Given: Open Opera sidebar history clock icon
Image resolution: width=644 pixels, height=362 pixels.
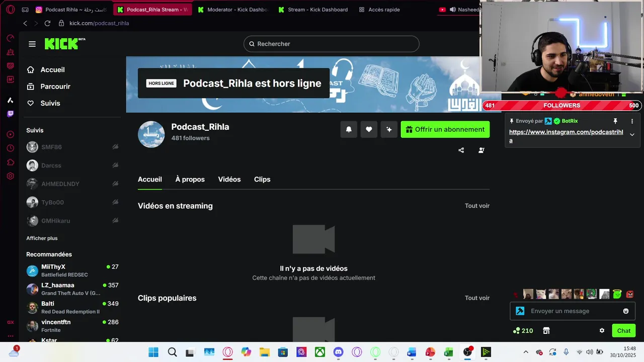Looking at the screenshot, I should 10,148.
